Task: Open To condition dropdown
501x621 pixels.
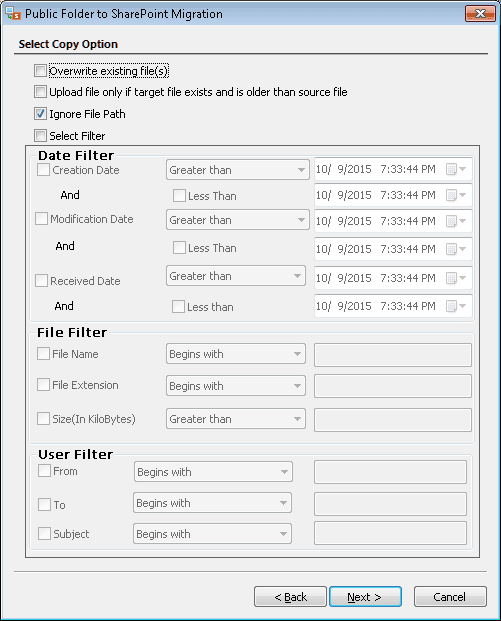Action: point(212,503)
